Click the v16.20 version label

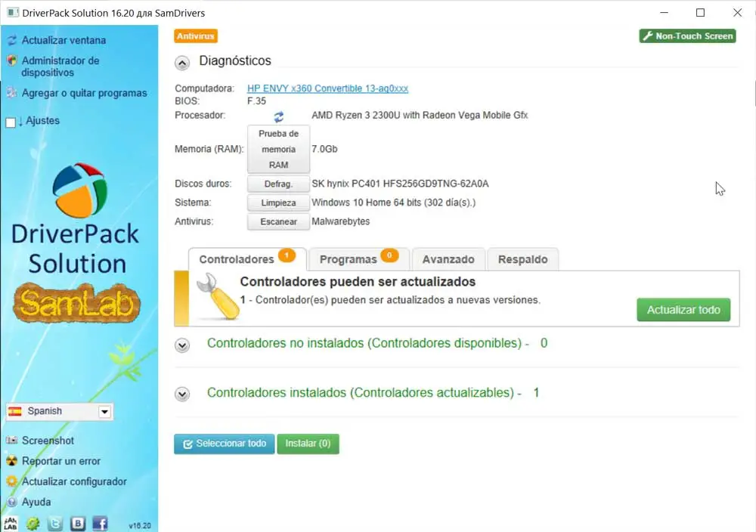140,526
